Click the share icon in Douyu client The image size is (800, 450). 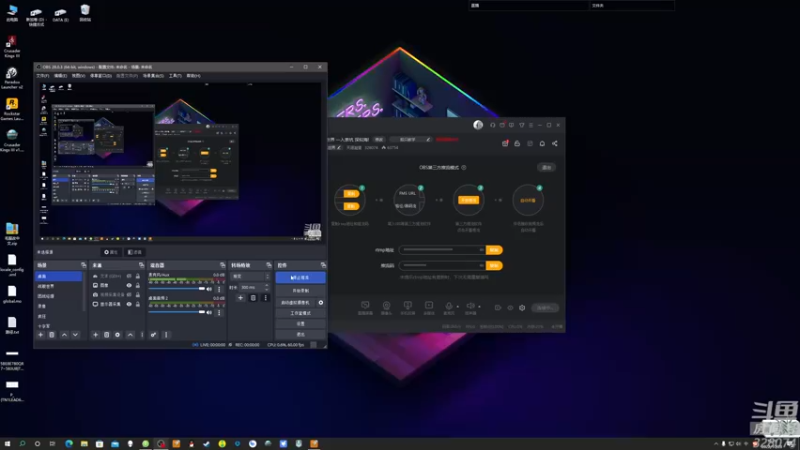555,143
